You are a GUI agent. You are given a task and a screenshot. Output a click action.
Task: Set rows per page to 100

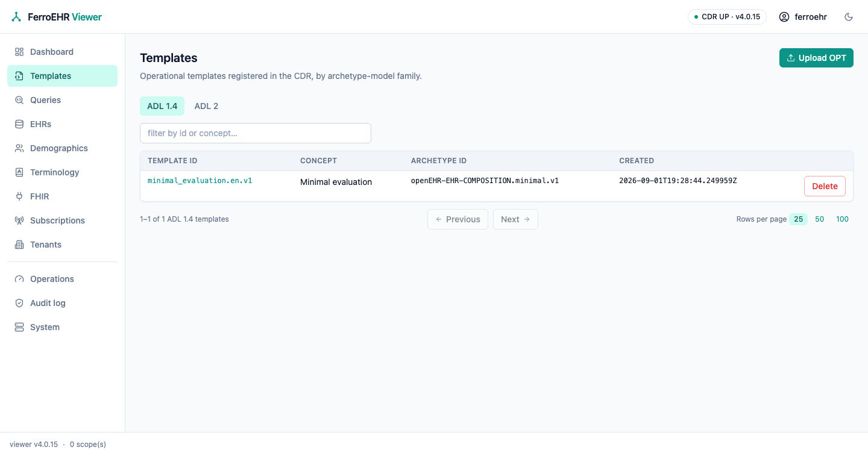(x=842, y=219)
